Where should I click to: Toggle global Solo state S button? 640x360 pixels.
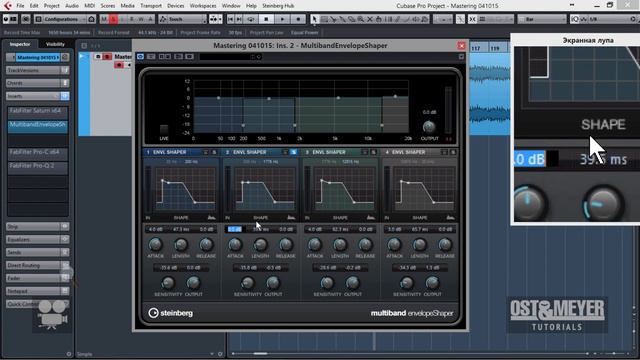pos(113,19)
